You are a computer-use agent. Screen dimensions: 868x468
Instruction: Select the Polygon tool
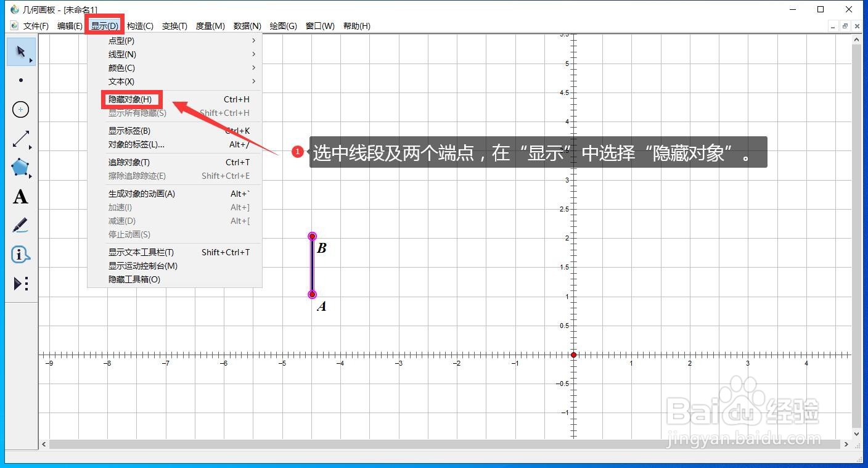click(20, 167)
